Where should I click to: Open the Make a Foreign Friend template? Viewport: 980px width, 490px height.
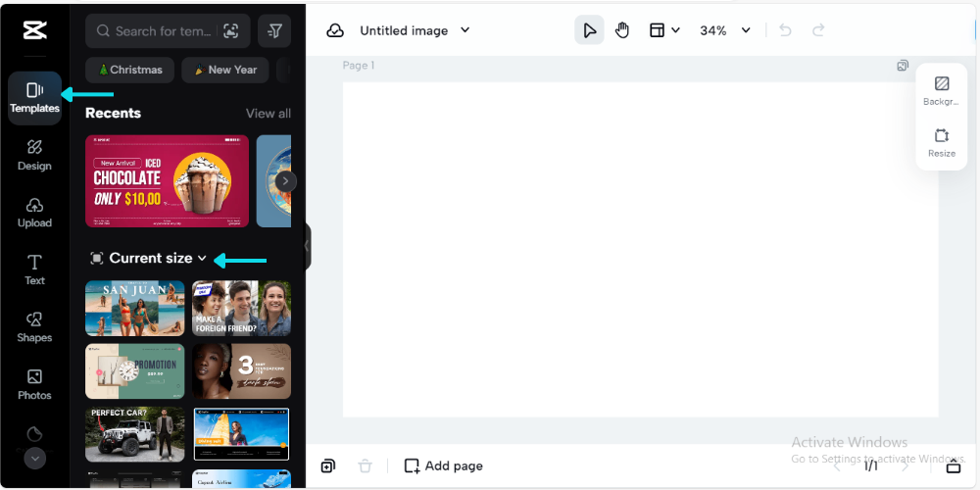tap(241, 308)
